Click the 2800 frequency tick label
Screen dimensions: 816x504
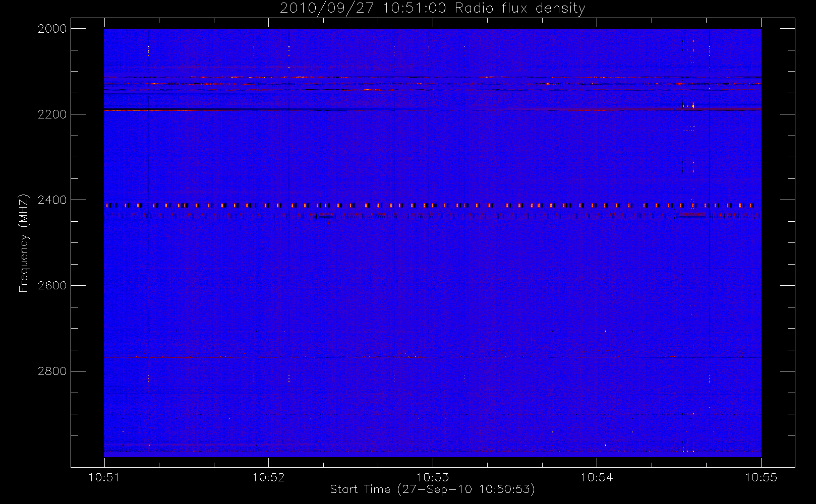(52, 371)
